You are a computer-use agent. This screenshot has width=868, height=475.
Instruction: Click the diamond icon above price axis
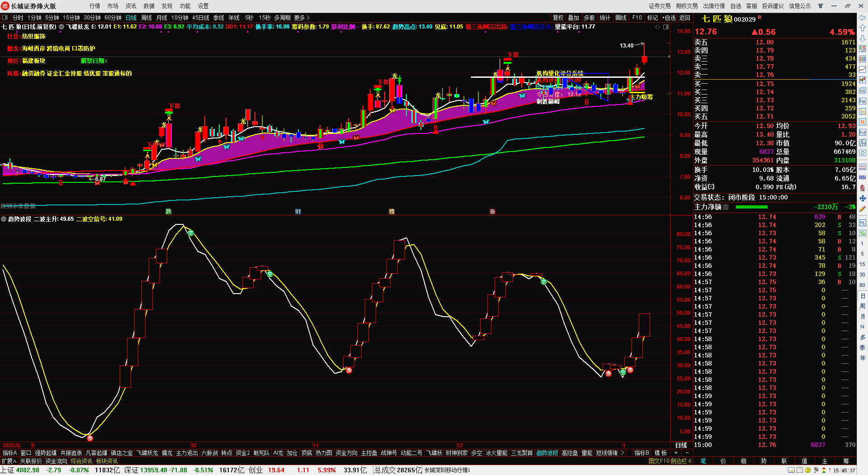pyautogui.click(x=657, y=27)
